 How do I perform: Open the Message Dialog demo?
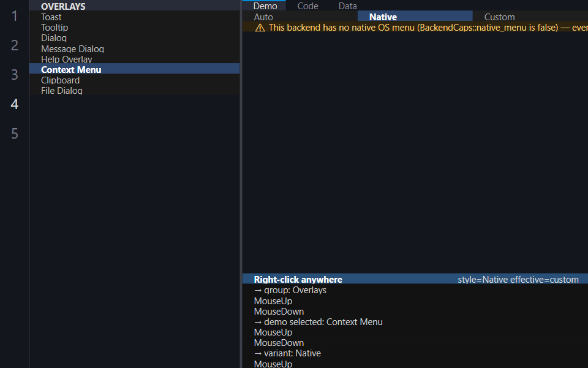click(134, 49)
